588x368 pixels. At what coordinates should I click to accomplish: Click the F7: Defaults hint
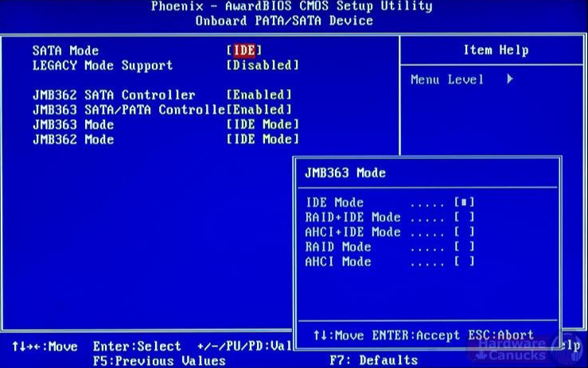pos(374,360)
